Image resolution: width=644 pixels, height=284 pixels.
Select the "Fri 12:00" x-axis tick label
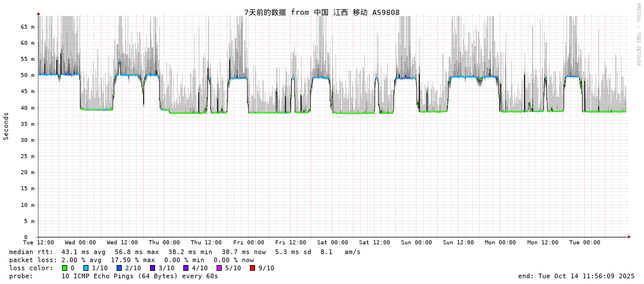point(291,243)
